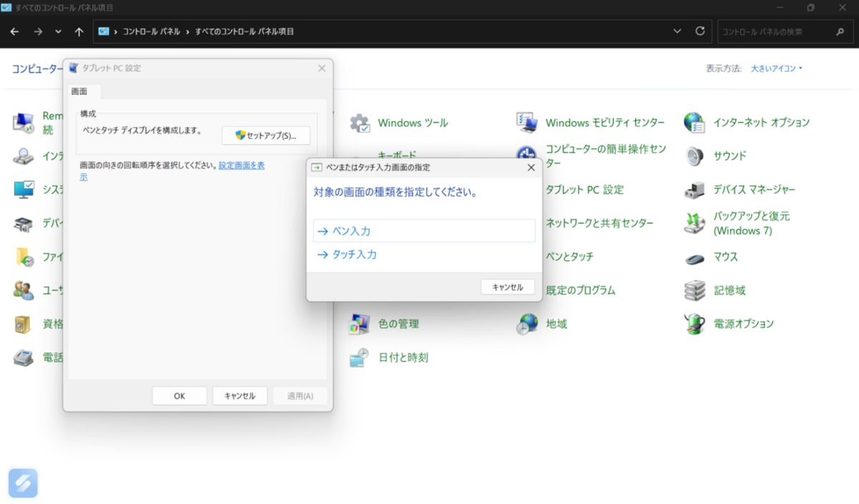The width and height of the screenshot is (859, 504).
Task: Click the chevron before コントロール パネル in the address bar
Action: click(x=115, y=31)
